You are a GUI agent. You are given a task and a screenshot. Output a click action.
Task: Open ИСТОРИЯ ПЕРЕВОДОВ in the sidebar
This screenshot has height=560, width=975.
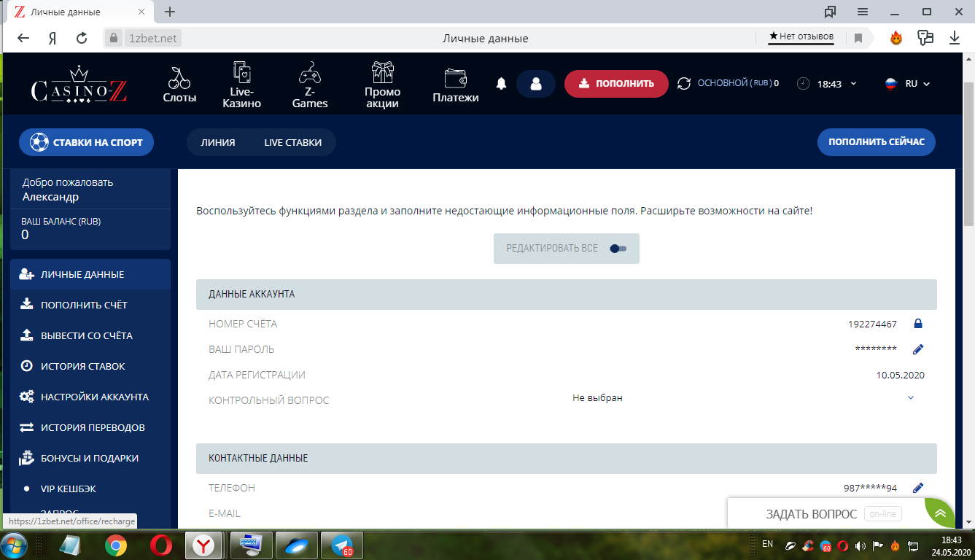pyautogui.click(x=90, y=427)
